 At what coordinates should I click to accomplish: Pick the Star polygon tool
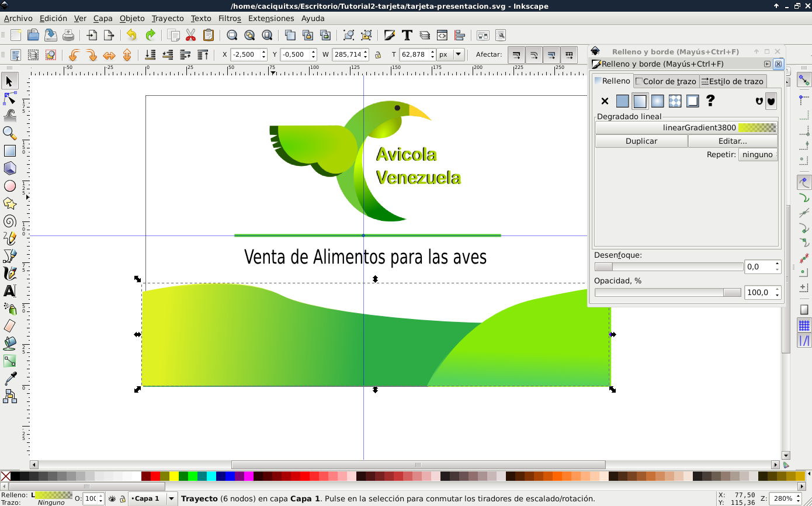click(x=10, y=203)
